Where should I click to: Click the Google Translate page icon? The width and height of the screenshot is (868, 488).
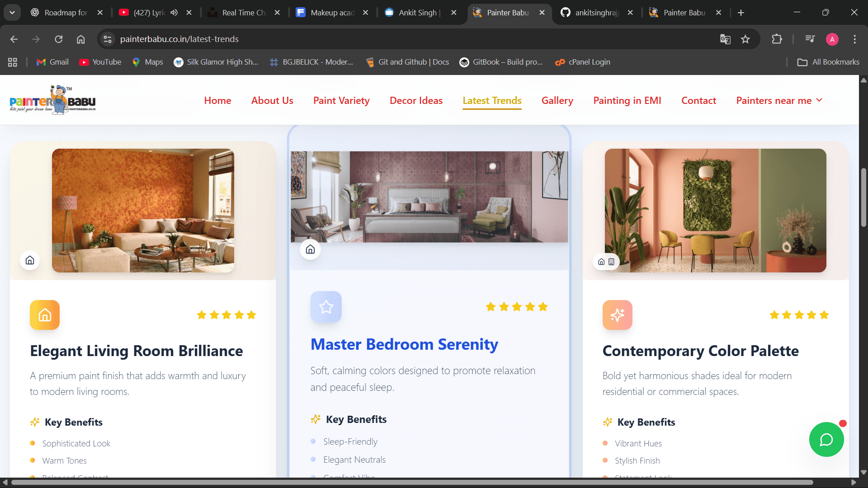pos(725,39)
